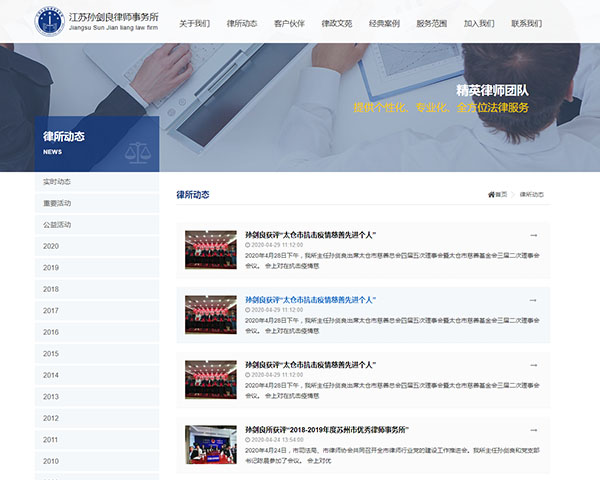Viewport: 600px width, 480px height.
Task: Open the 关于我们 menu item
Action: click(x=194, y=22)
